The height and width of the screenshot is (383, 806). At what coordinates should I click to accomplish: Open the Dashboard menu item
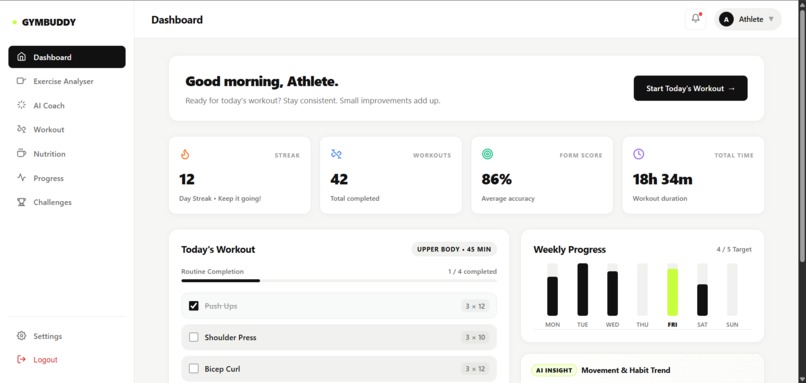click(67, 57)
